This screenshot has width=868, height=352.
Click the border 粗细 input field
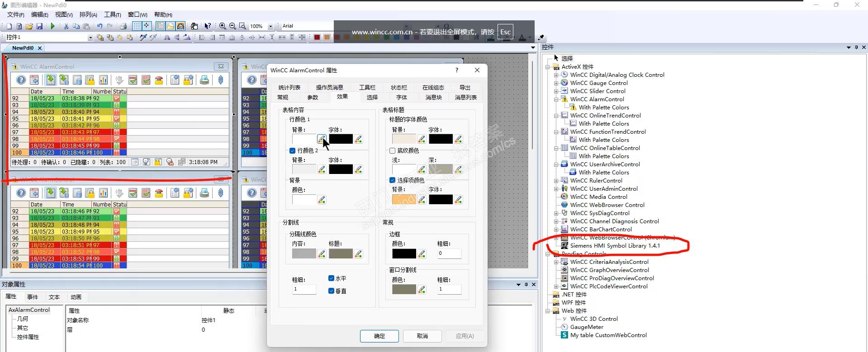(x=449, y=253)
